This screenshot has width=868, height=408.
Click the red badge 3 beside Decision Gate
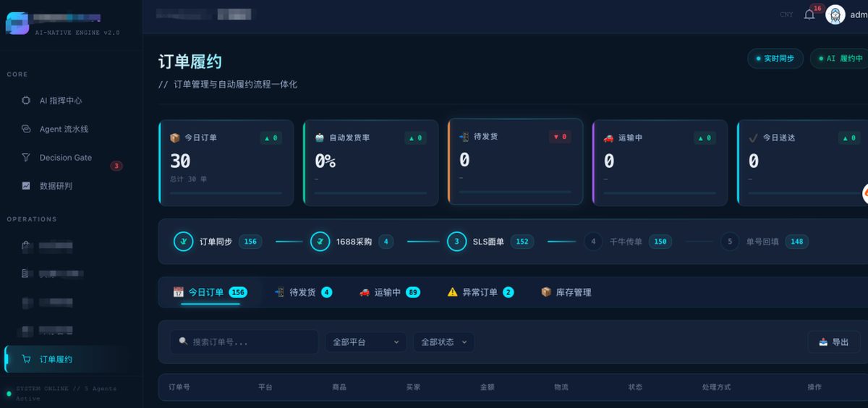click(x=116, y=166)
